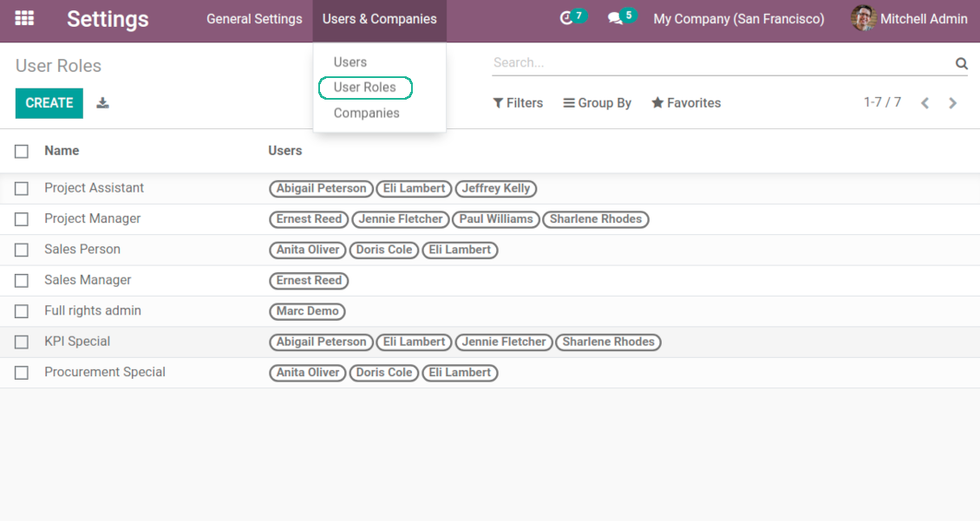
Task: Open the Group By dropdown
Action: (597, 103)
